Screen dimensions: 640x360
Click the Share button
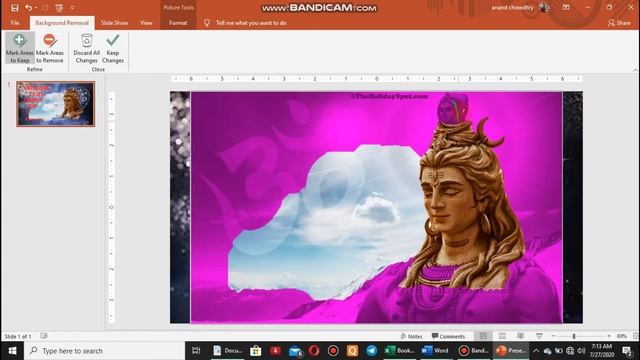pyautogui.click(x=619, y=23)
